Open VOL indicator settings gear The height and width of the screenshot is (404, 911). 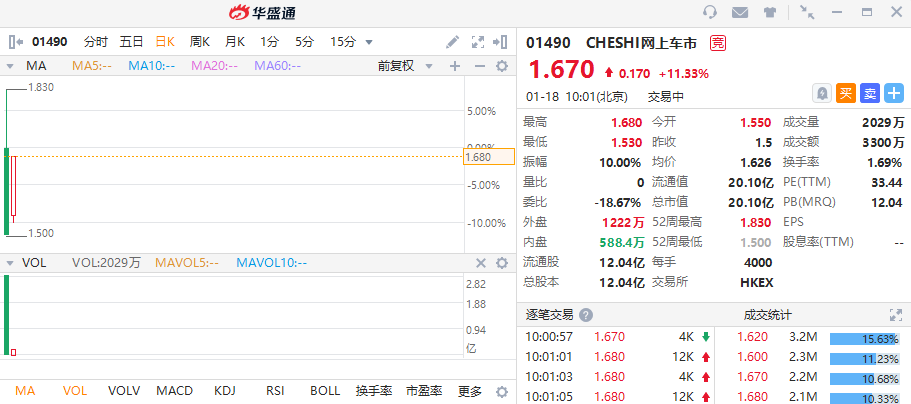click(x=502, y=263)
